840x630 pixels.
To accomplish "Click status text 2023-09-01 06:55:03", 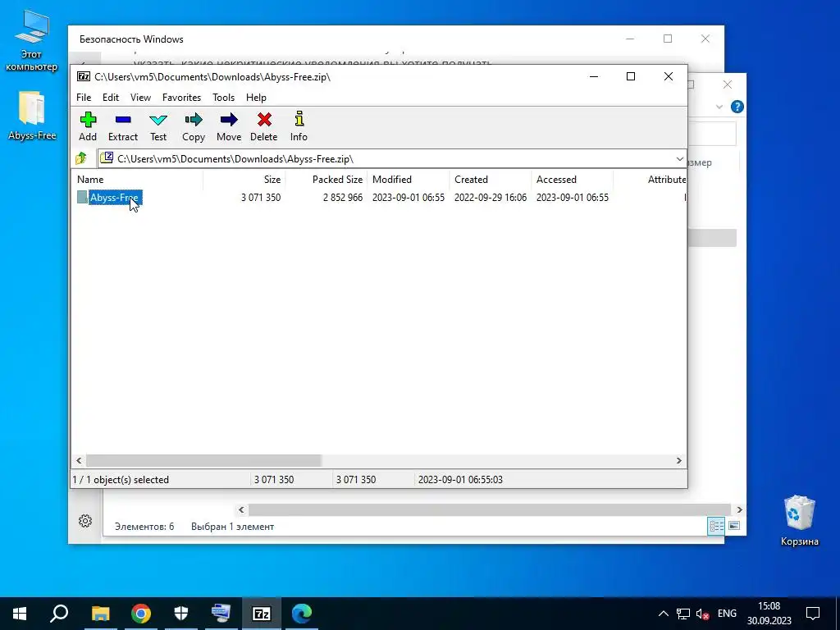I will coord(460,480).
